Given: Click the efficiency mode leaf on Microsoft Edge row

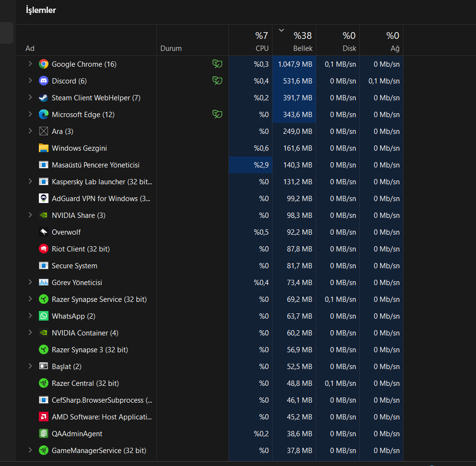Looking at the screenshot, I should coord(217,114).
